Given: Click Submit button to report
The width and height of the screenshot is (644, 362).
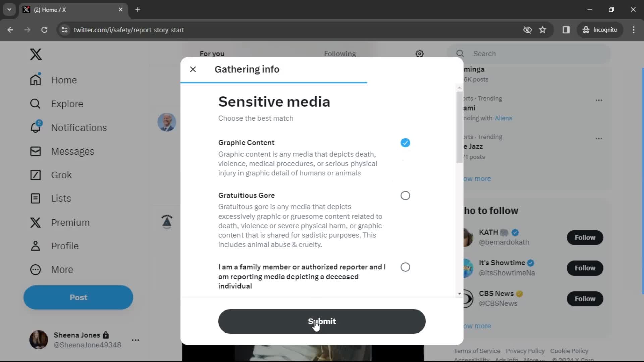Looking at the screenshot, I should (x=322, y=321).
